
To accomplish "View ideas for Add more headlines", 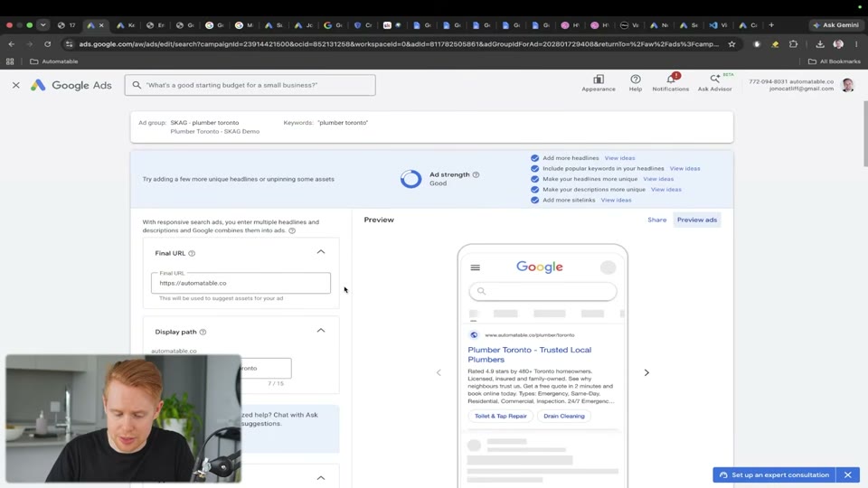I will point(619,158).
